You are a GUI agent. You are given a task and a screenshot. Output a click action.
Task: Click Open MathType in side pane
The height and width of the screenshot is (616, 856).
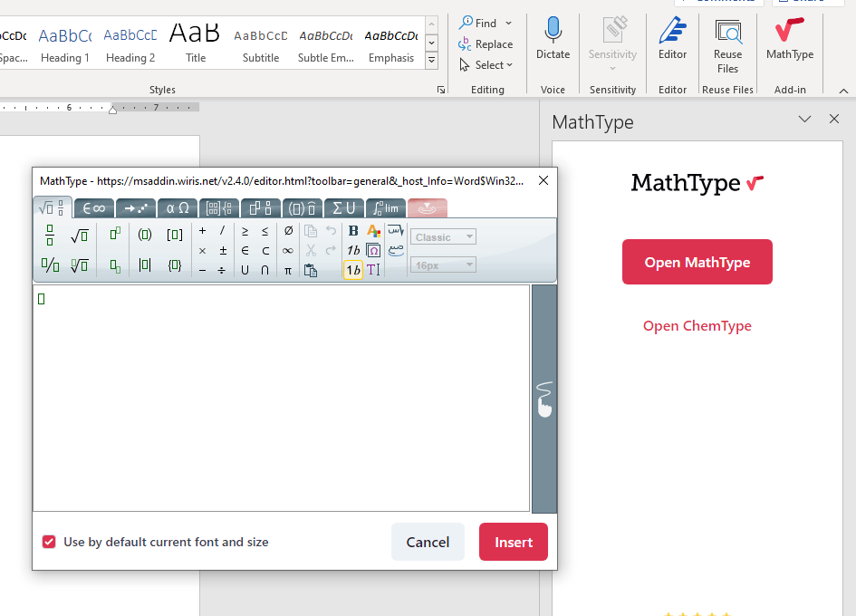coord(697,262)
